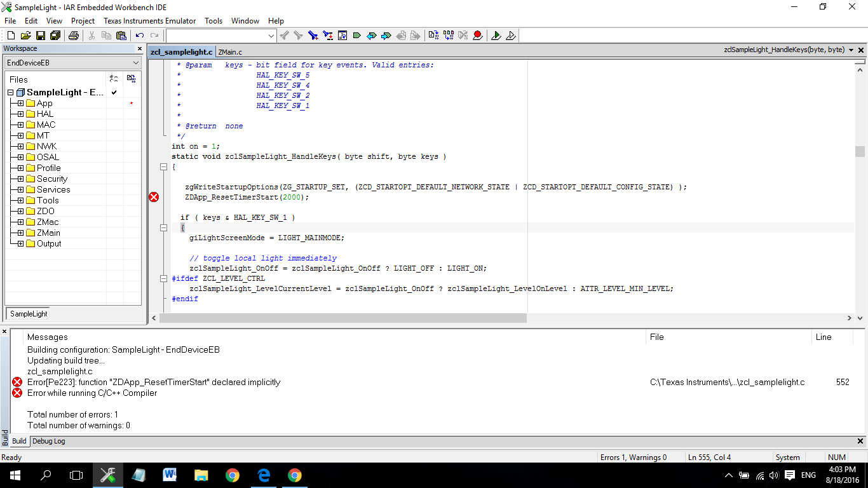Open the function list dropdown arrow
Screen dimensions: 868x488
point(851,50)
